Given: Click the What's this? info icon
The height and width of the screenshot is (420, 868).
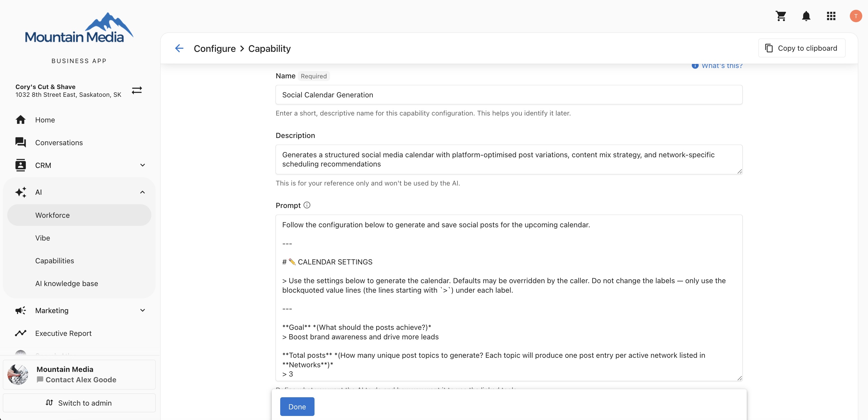Looking at the screenshot, I should (x=695, y=66).
